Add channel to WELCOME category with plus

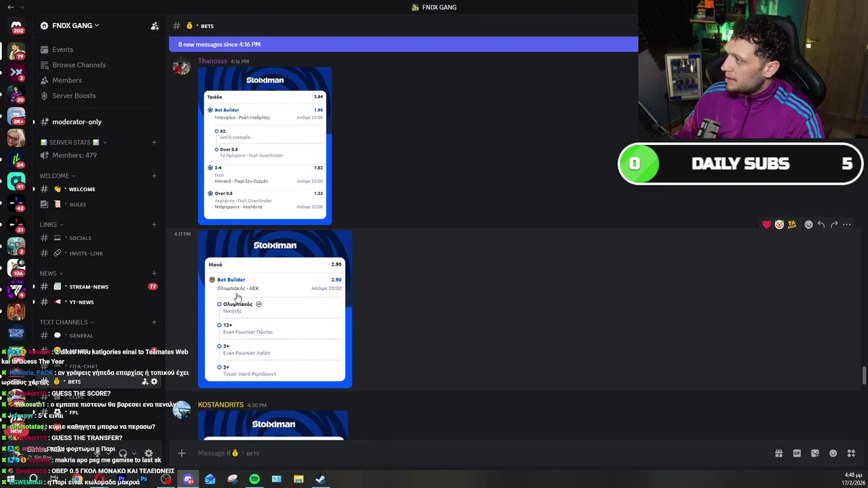[x=154, y=176]
